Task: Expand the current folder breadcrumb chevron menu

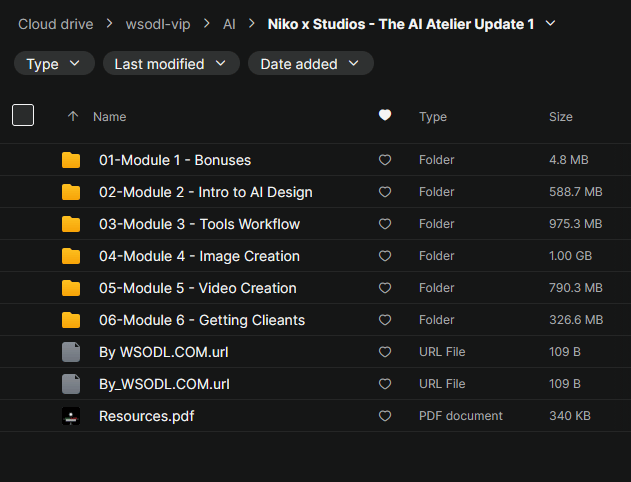Action: click(x=550, y=23)
